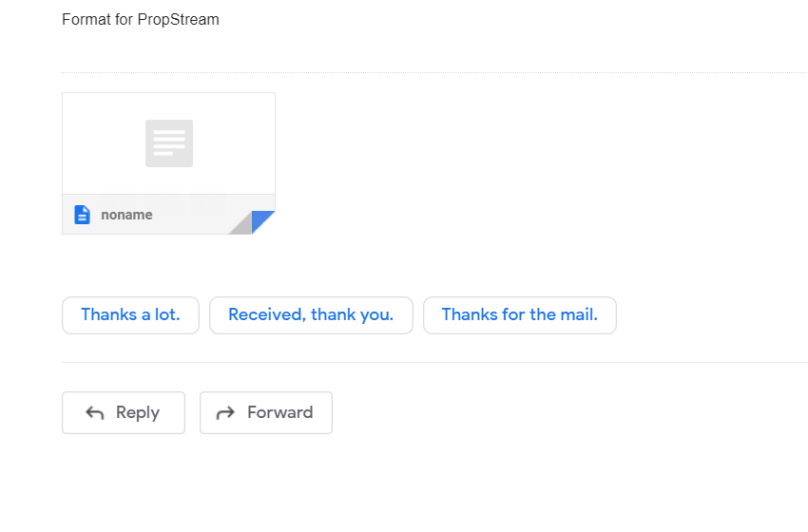This screenshot has width=808, height=532.
Task: Click the Reply button label
Action: [x=138, y=412]
